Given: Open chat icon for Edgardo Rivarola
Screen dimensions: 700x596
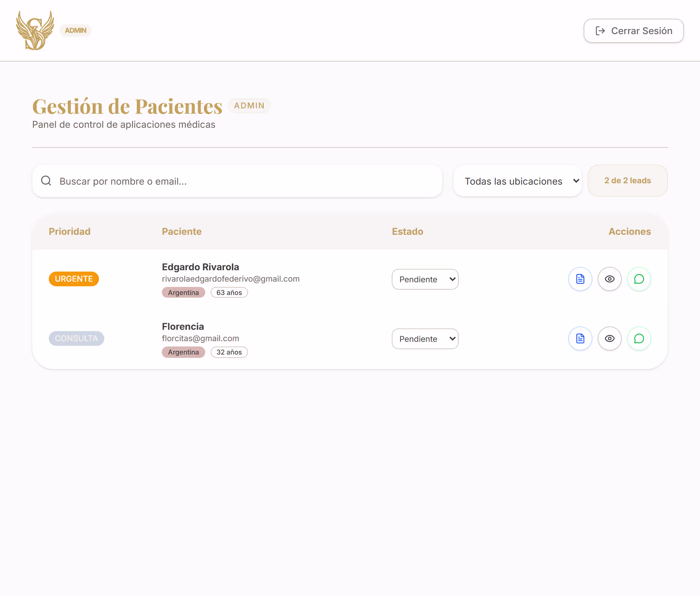Looking at the screenshot, I should tap(638, 279).
